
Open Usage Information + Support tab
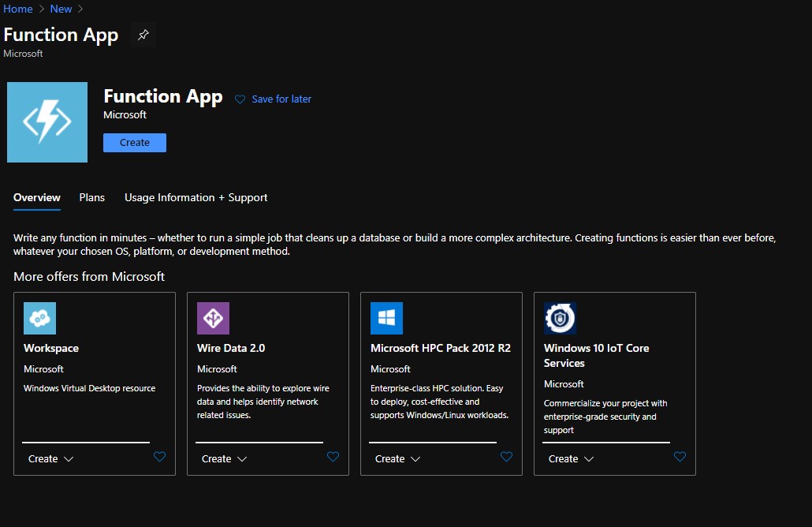(196, 197)
